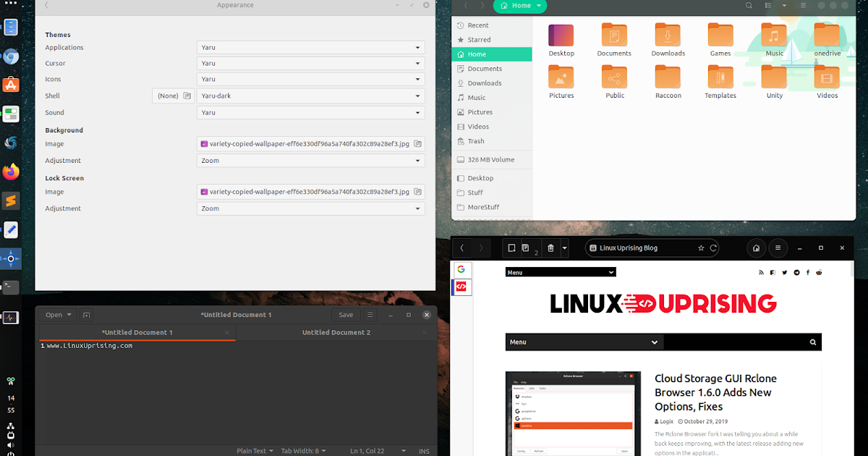Bookmark the page using the star in the address bar
Image resolution: width=868 pixels, height=456 pixels.
tap(702, 248)
